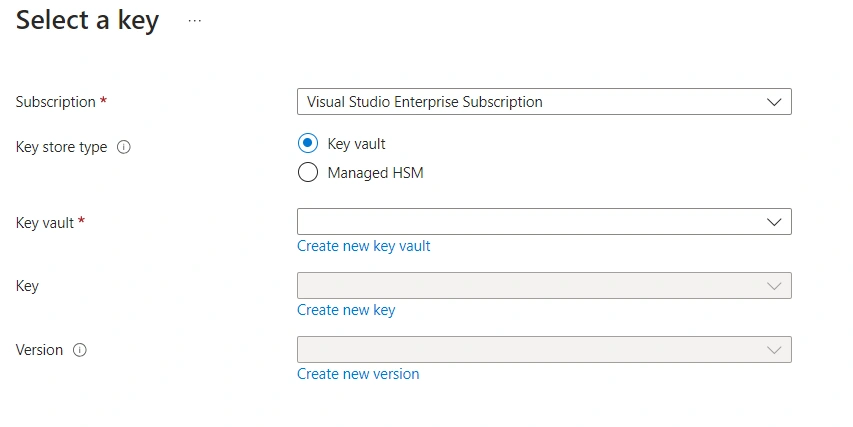
Task: Open the Subscription dropdown
Action: point(544,102)
